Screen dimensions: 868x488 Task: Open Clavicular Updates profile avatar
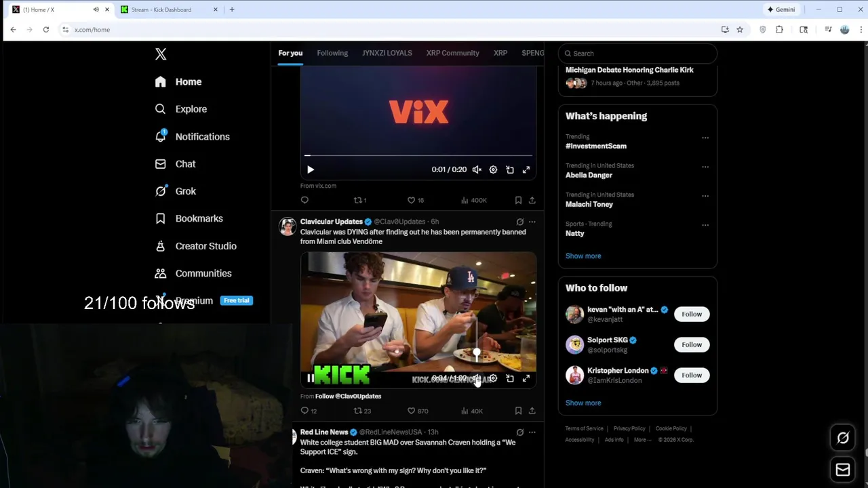click(x=288, y=226)
